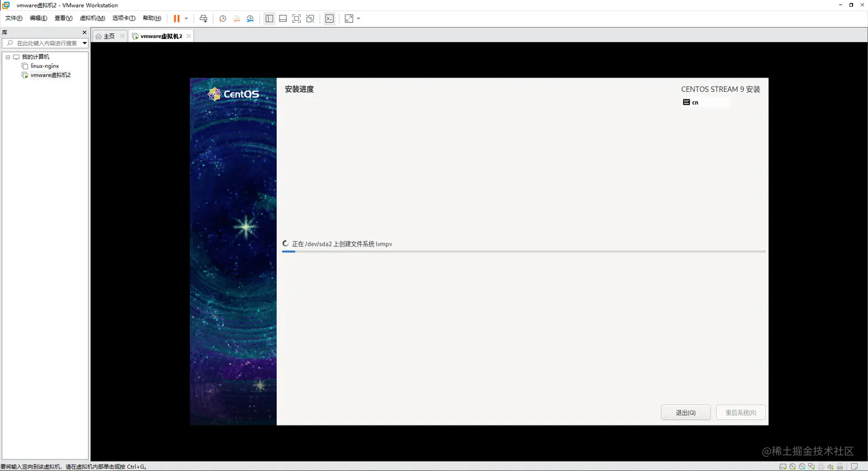Close the vmware虚拟机2 tab
This screenshot has height=471, width=868.
pos(188,36)
